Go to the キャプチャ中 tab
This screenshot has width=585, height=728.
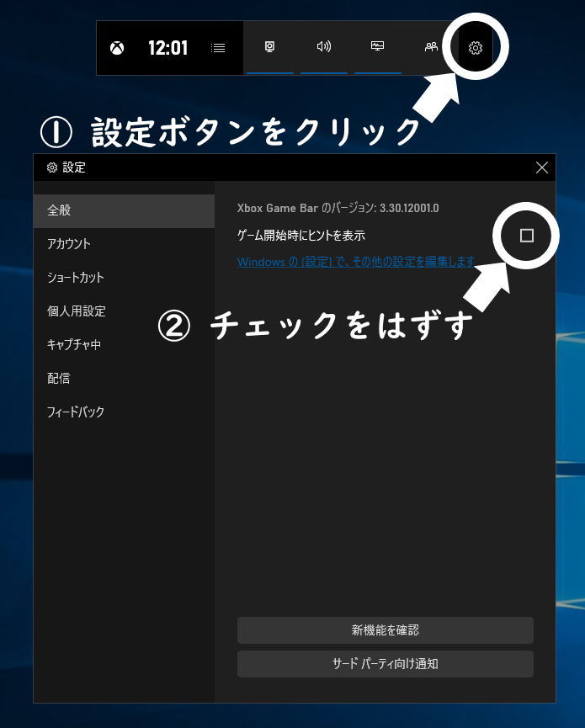pos(124,344)
